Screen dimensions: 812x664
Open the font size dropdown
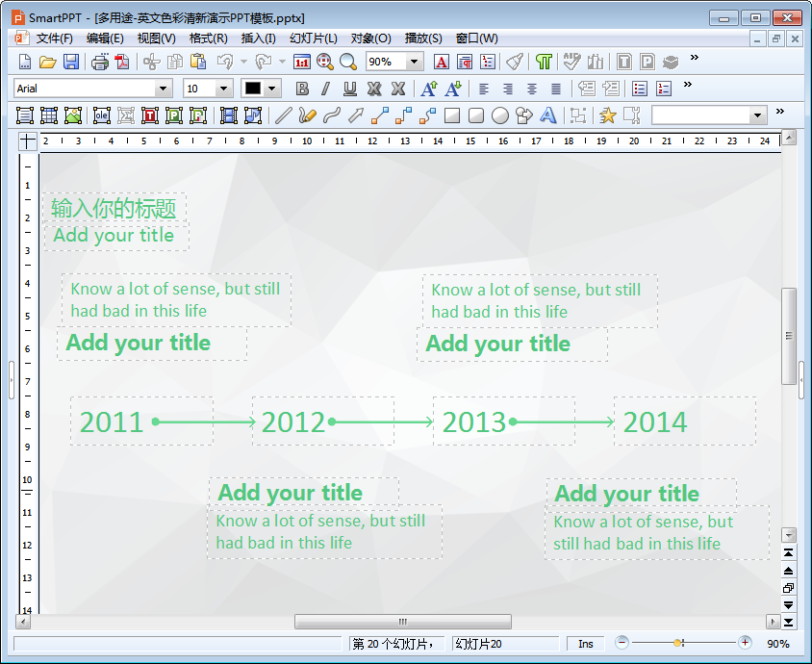click(224, 89)
